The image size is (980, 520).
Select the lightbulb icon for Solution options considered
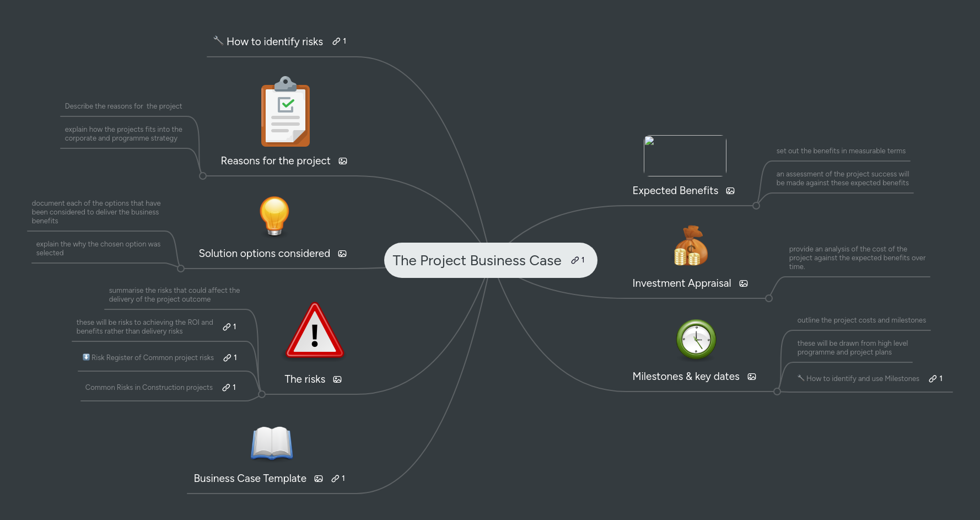tap(274, 217)
